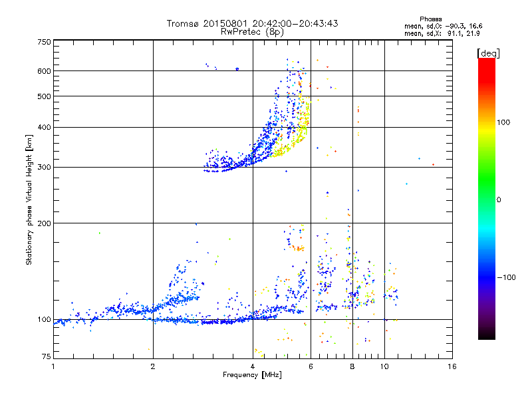Click the y-axis tick label '750'

point(44,42)
